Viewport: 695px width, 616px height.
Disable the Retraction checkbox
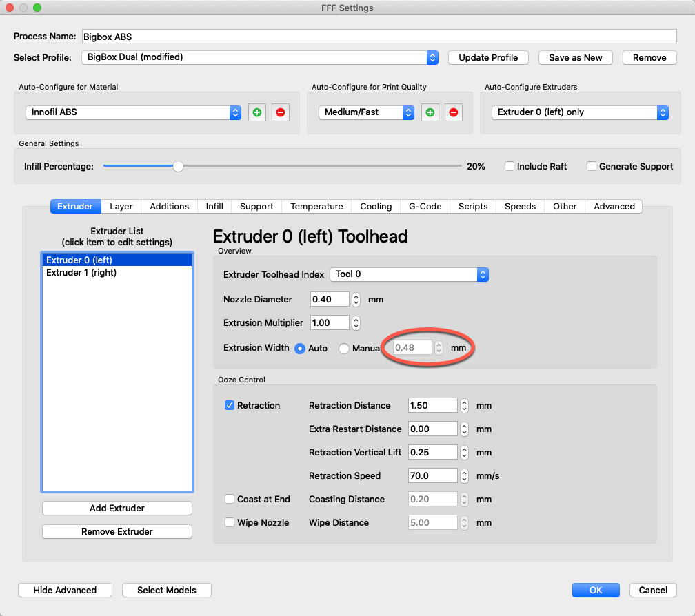230,406
